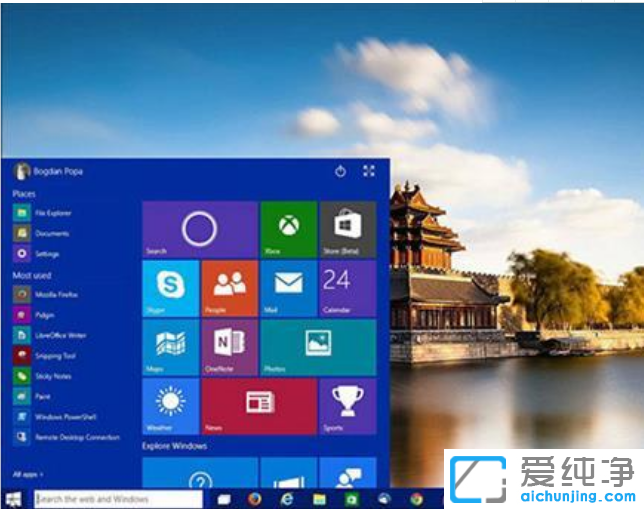644x509 pixels.
Task: Open the Calendar tile showing 24
Action: [348, 288]
